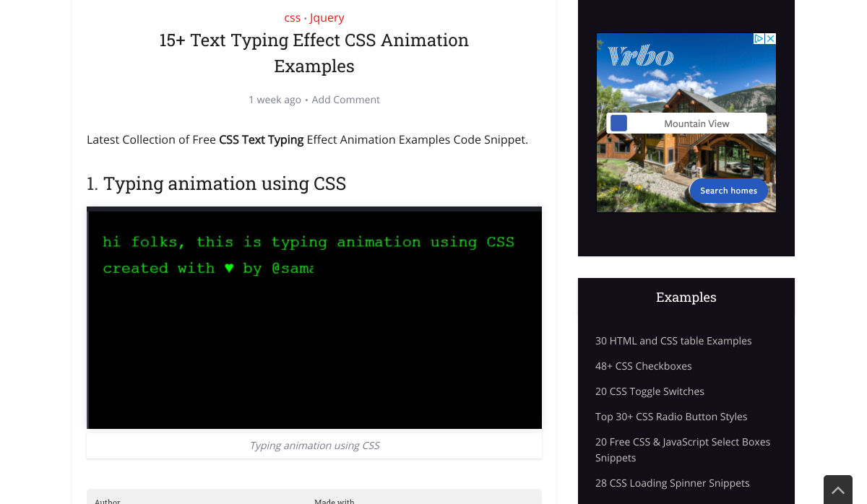The height and width of the screenshot is (504, 867).
Task: Open the '48+ CSS Checkboxes' link
Action: (643, 366)
